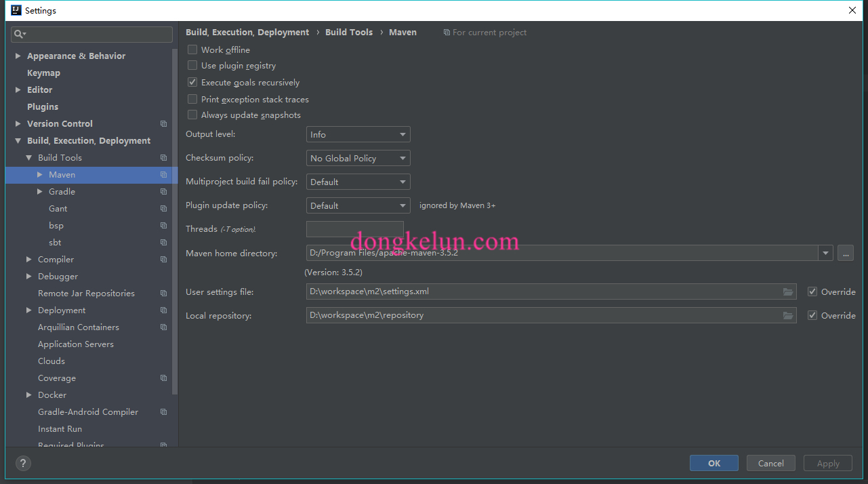This screenshot has width=868, height=484.
Task: Enable Always update snapshots checkbox
Action: coord(192,115)
